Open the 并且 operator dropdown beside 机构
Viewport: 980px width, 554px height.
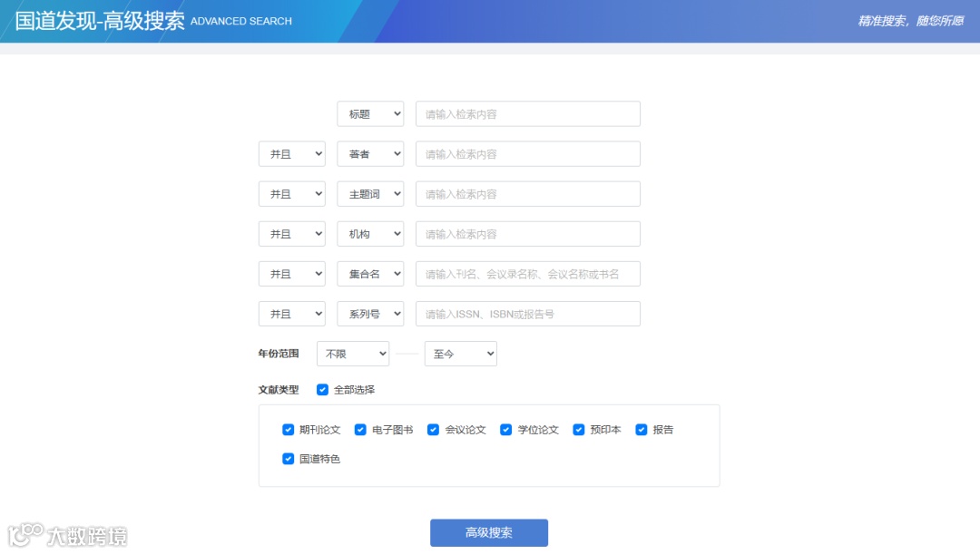[x=292, y=234]
